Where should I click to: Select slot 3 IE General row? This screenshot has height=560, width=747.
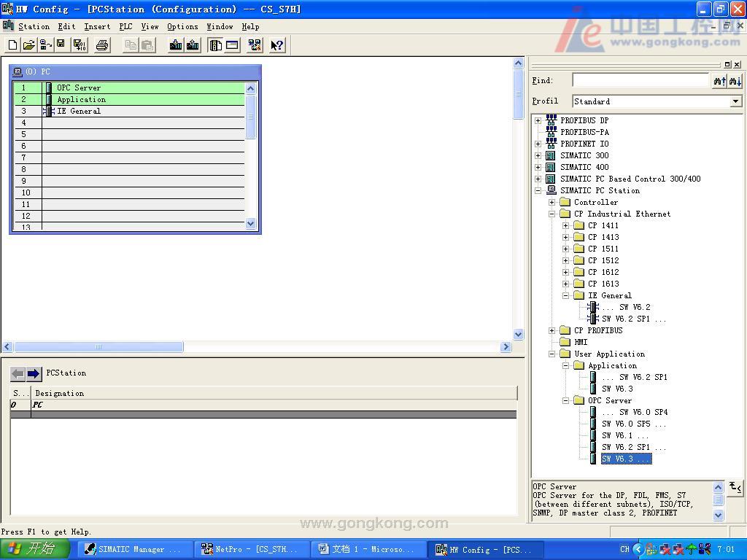pyautogui.click(x=128, y=112)
